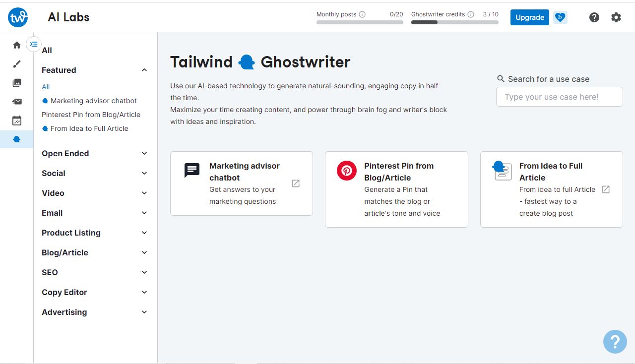
Task: Expand the Email category
Action: 144,213
